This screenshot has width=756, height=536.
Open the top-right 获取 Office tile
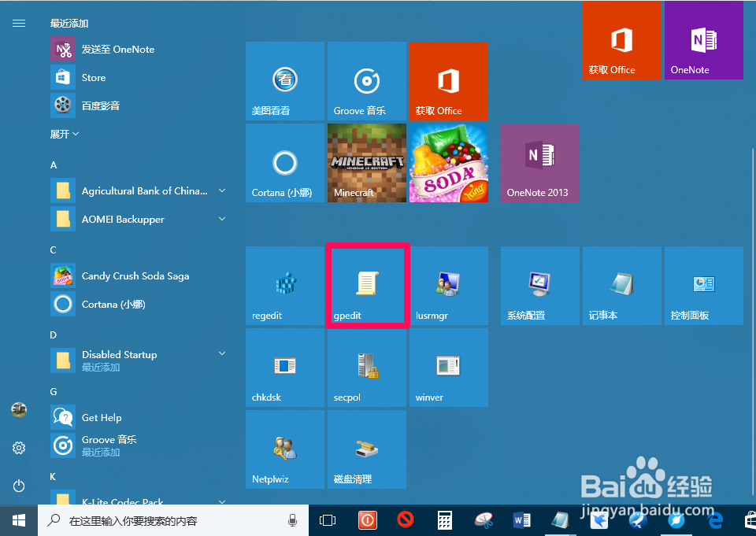pyautogui.click(x=622, y=40)
